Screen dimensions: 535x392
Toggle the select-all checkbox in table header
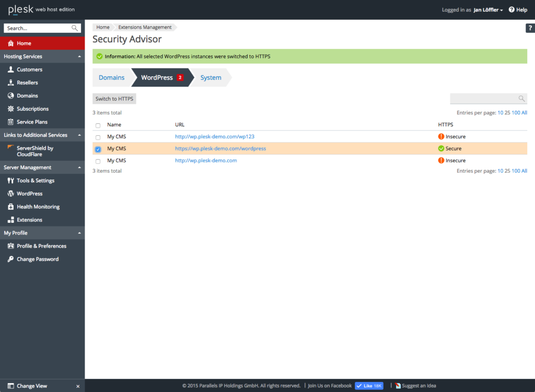98,125
